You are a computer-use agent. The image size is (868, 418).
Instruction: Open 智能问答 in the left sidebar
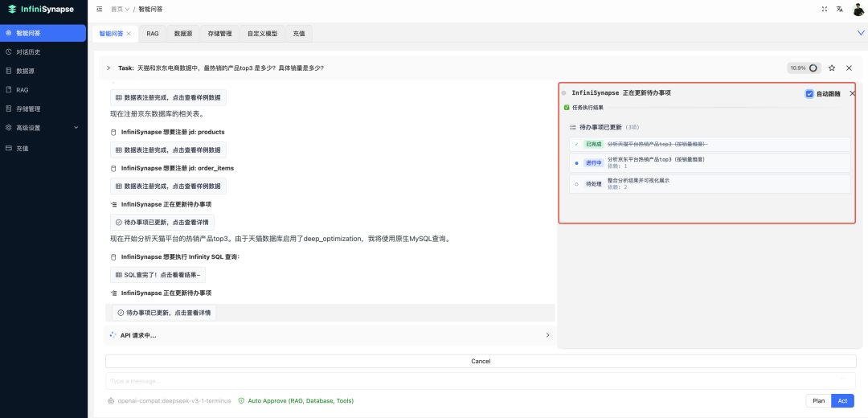(43, 33)
